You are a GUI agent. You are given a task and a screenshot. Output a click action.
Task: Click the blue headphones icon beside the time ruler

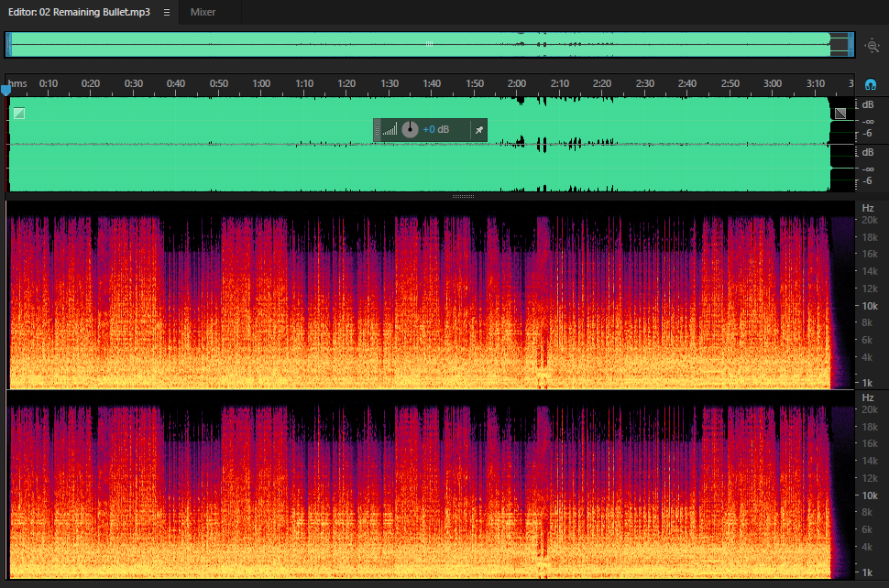871,85
